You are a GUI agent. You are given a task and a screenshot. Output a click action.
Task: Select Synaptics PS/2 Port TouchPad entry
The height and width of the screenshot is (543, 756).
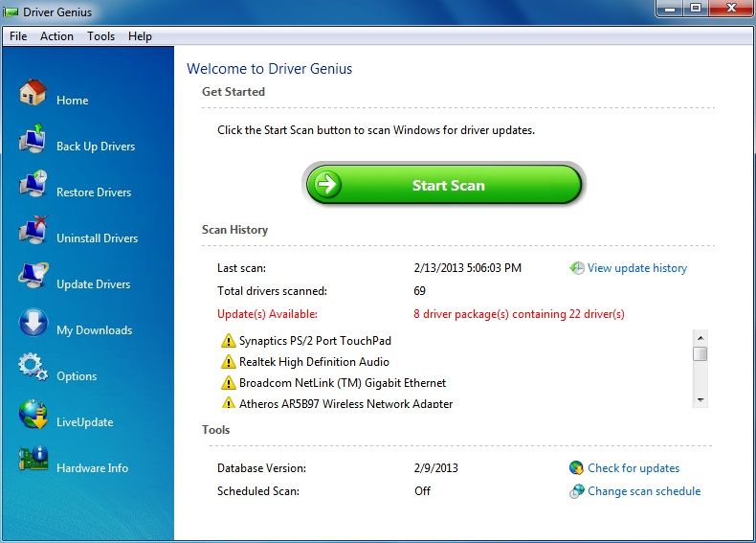[315, 341]
